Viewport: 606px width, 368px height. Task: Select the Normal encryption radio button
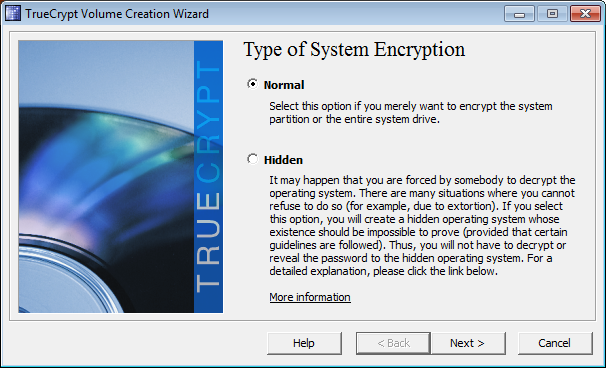click(252, 84)
